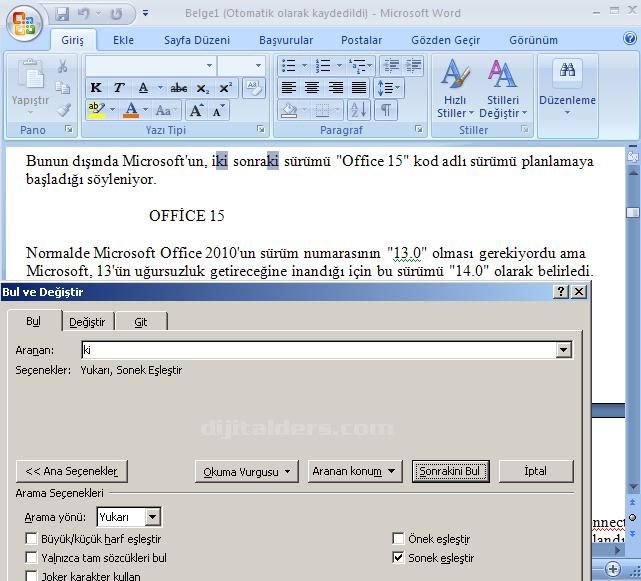Open customize quick access toolbar arrow
Viewport: 641px width, 581px height.
146,13
